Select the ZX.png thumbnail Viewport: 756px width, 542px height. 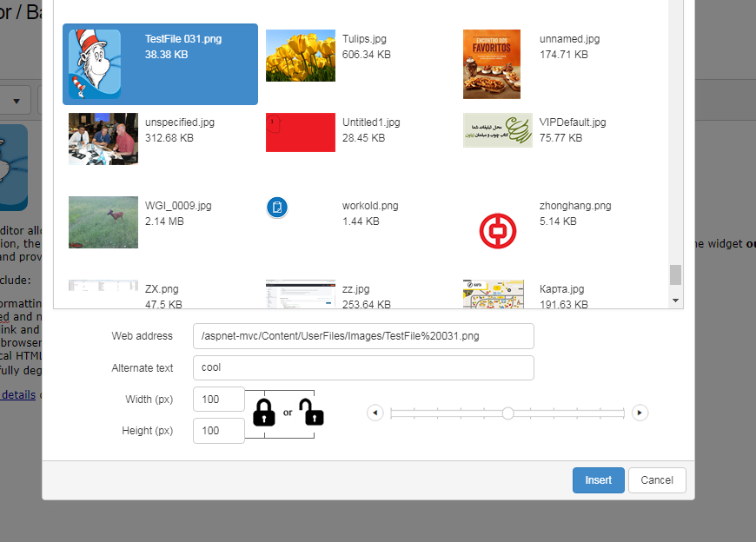point(103,286)
